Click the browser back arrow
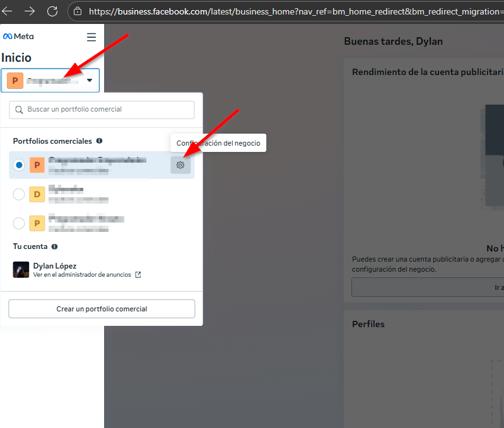The width and height of the screenshot is (504, 428). pos(8,11)
